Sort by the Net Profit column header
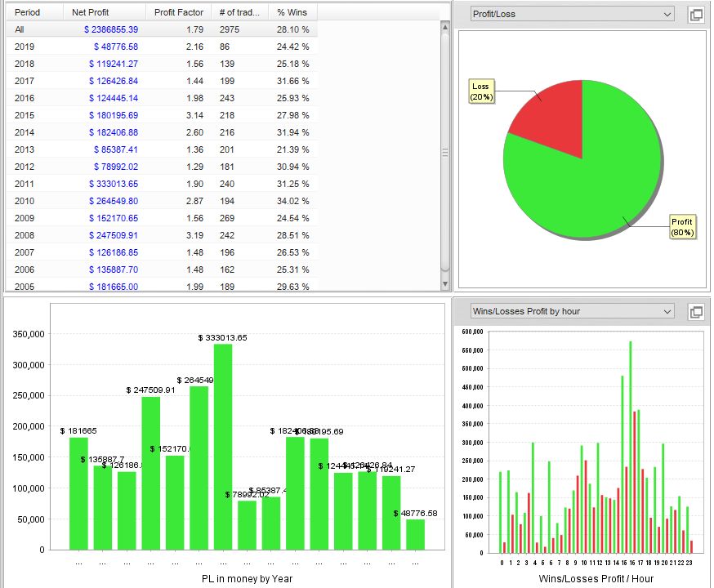 [x=105, y=12]
